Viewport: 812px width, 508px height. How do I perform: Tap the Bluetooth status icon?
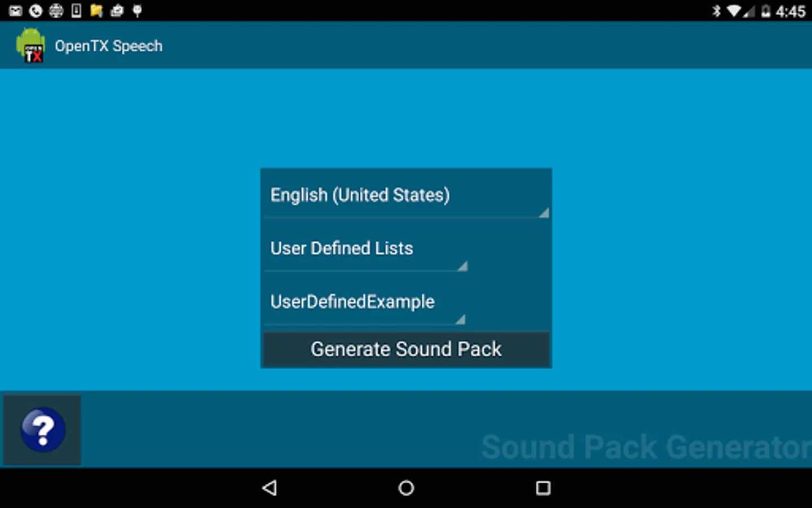tap(716, 11)
